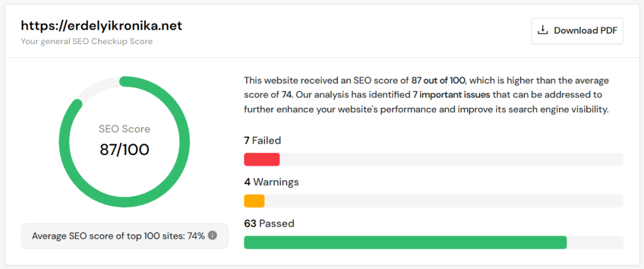Click the 87/100 score text
Viewport: 644px width, 269px height.
(x=125, y=150)
